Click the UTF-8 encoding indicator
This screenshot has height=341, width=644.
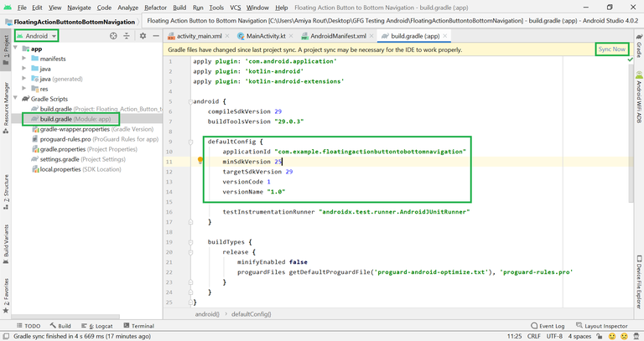[x=554, y=337]
